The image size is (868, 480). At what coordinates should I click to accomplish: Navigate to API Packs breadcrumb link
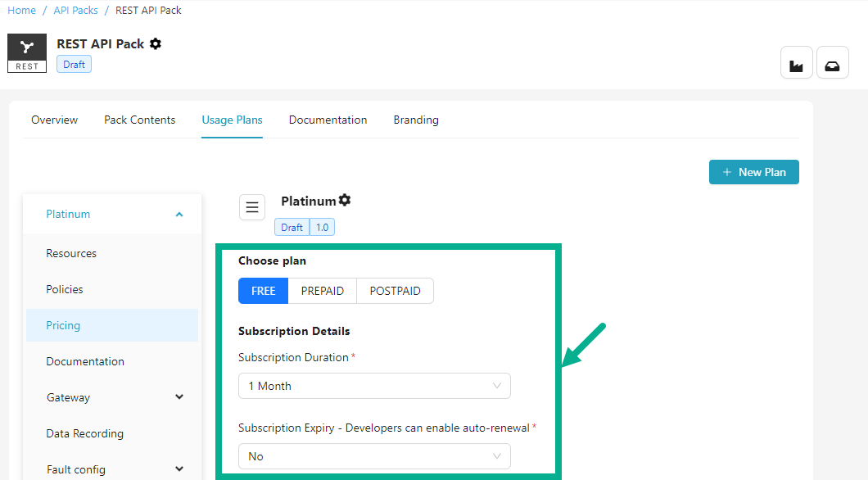75,11
